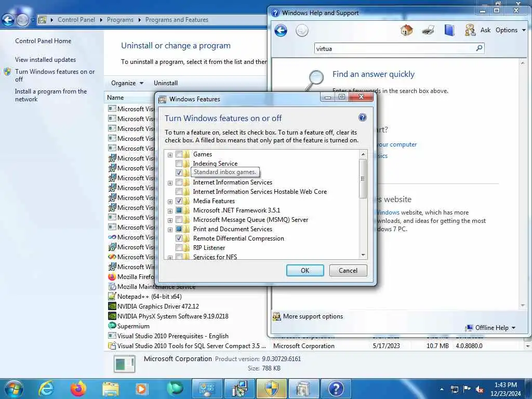Open the Organize dropdown

click(127, 83)
